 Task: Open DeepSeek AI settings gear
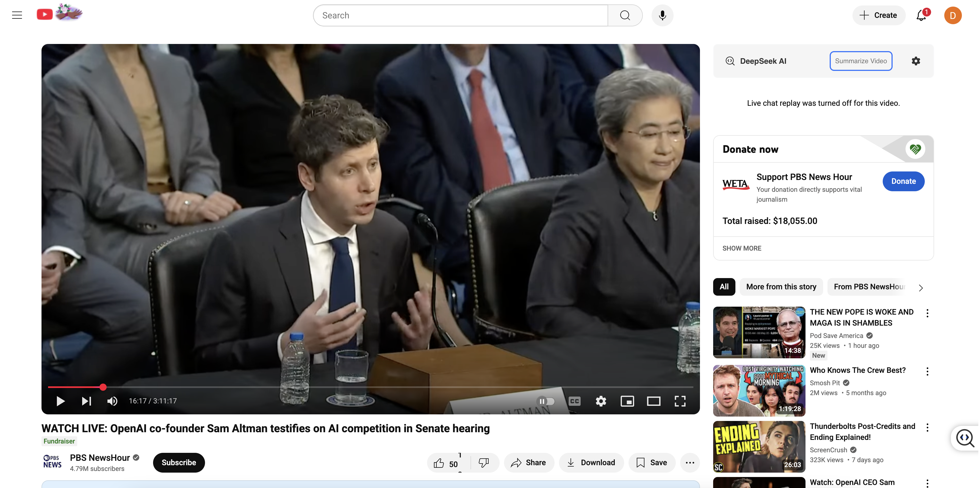pyautogui.click(x=916, y=61)
